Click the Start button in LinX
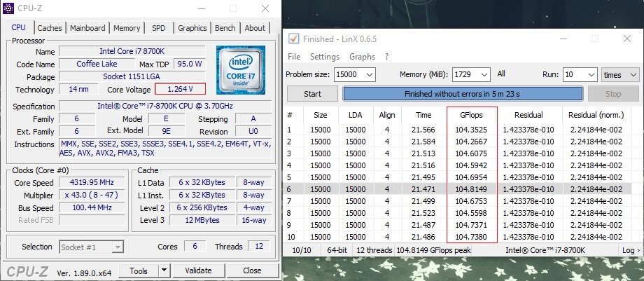Screen dimensions: 644x281 [313, 94]
